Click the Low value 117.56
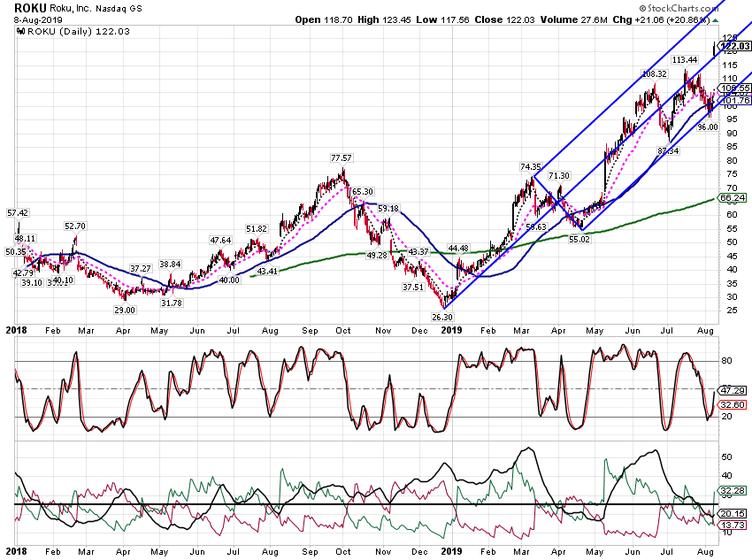The width and height of the screenshot is (752, 560). pyautogui.click(x=454, y=19)
